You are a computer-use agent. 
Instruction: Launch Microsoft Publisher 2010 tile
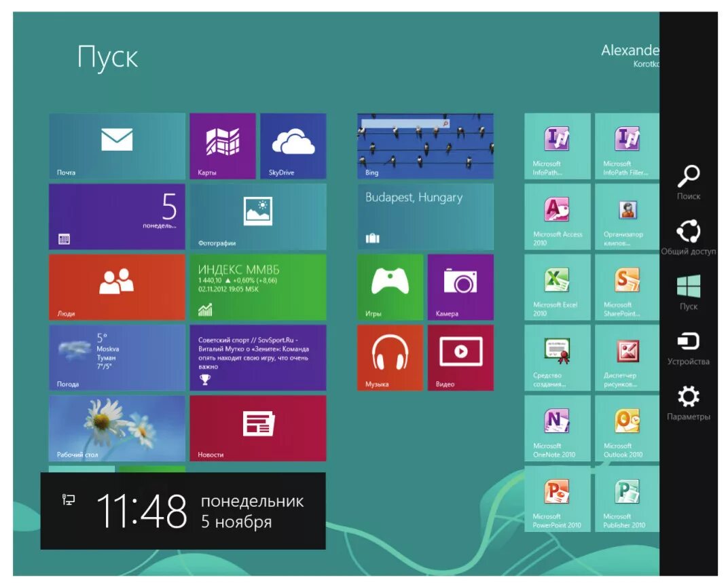[x=627, y=499]
